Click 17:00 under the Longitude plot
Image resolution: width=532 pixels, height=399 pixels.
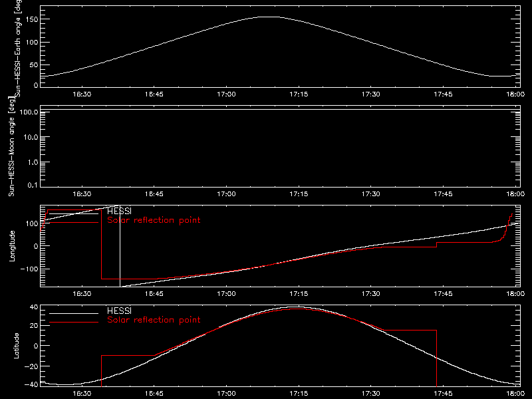pos(226,293)
